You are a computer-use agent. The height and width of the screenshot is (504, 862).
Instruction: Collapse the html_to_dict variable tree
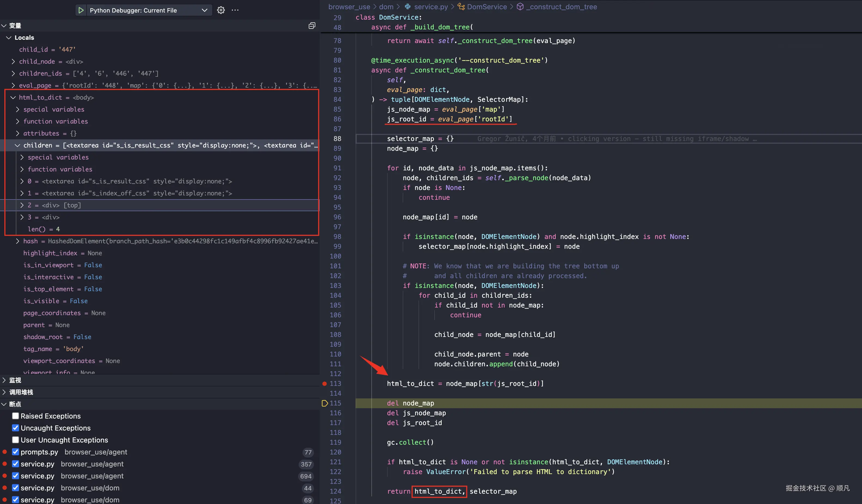13,97
